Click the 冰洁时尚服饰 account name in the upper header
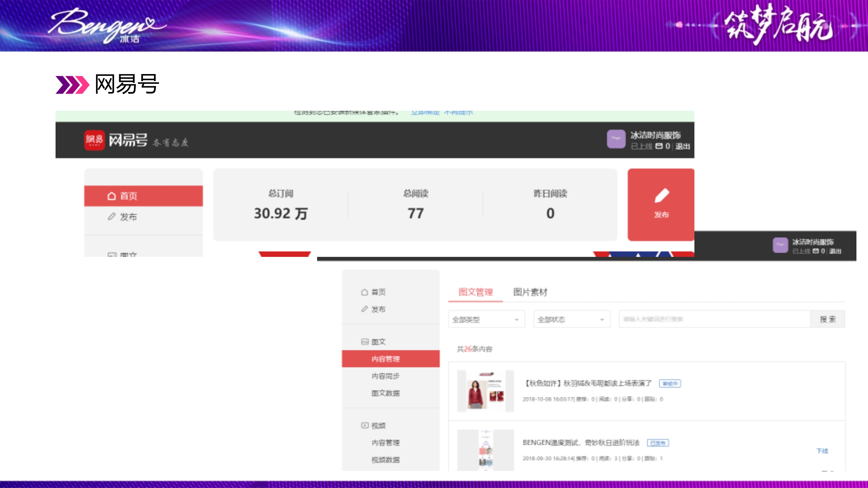The height and width of the screenshot is (488, 868). (x=655, y=135)
